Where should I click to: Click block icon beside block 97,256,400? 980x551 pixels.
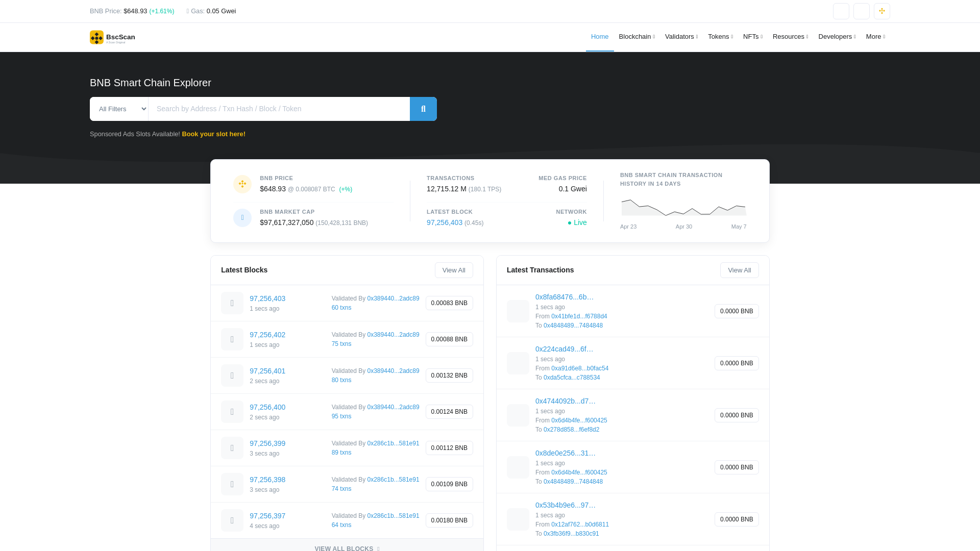pos(232,412)
